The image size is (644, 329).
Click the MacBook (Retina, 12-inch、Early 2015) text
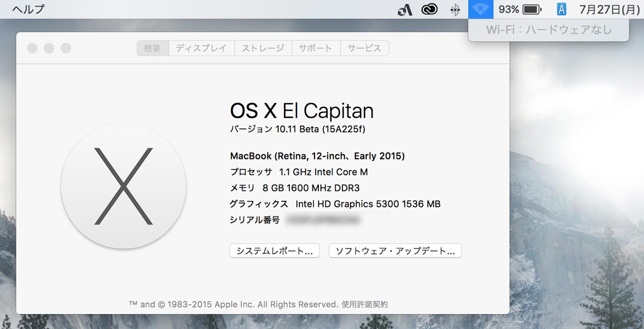pyautogui.click(x=317, y=156)
